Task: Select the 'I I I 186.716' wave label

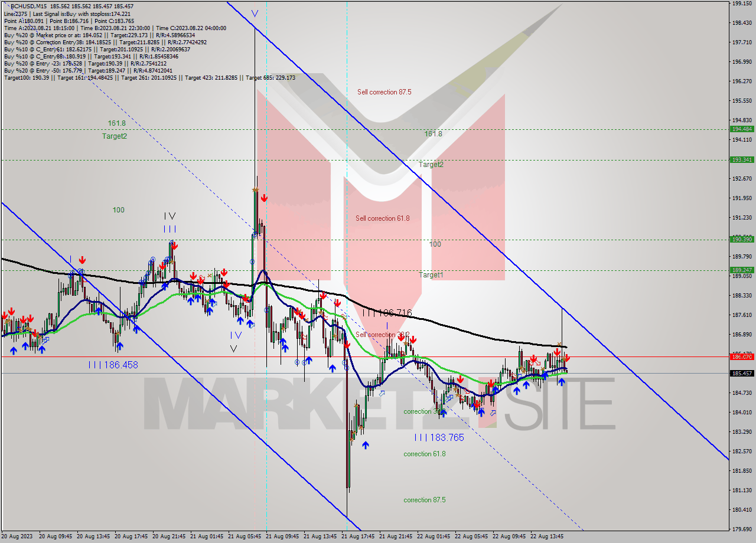Action: [387, 312]
